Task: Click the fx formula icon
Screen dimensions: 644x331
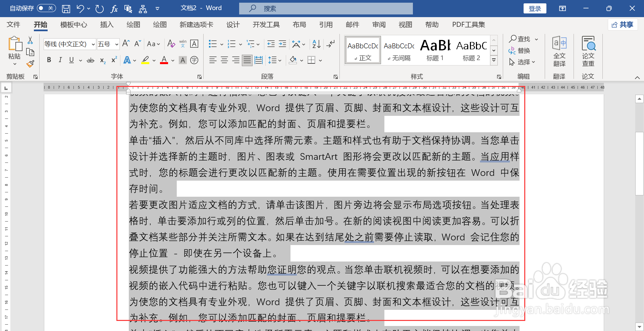Action: pyautogui.click(x=114, y=9)
